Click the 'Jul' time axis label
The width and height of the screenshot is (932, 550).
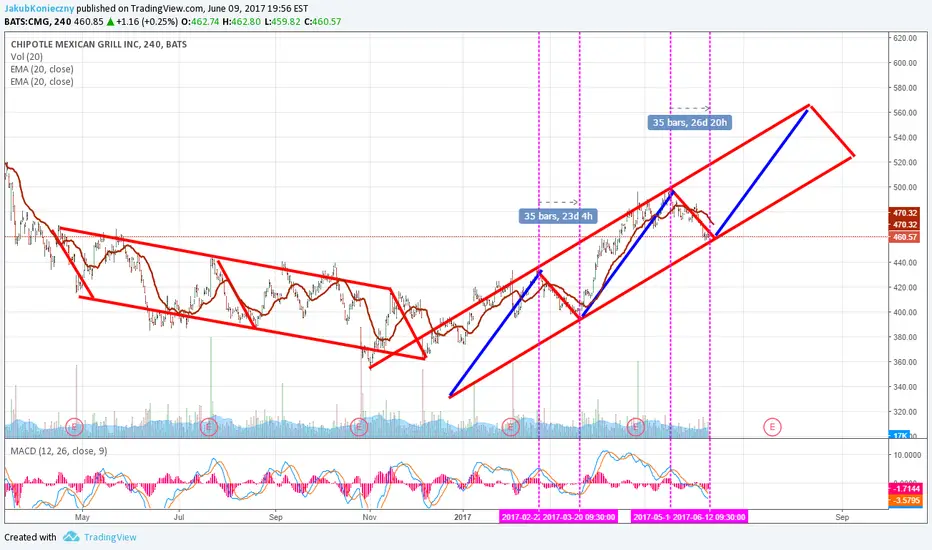click(178, 517)
